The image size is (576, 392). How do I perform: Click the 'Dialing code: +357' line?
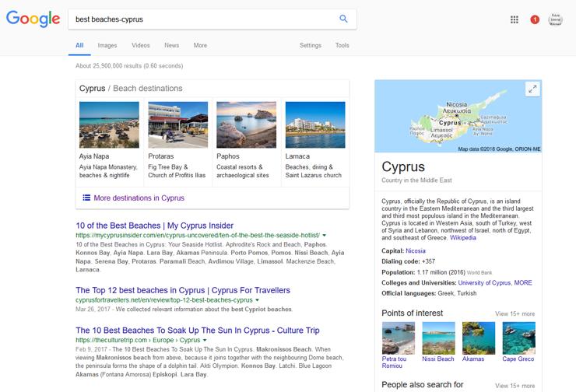tap(408, 261)
